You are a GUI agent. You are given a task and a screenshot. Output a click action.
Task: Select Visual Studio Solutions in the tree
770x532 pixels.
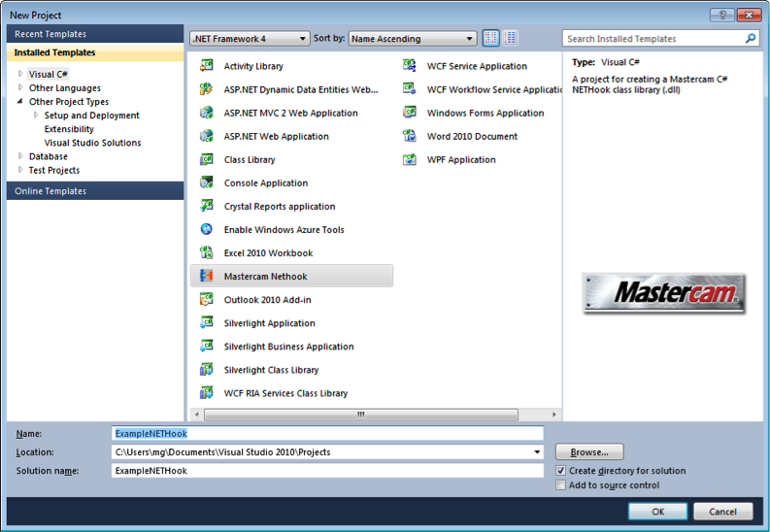92,143
